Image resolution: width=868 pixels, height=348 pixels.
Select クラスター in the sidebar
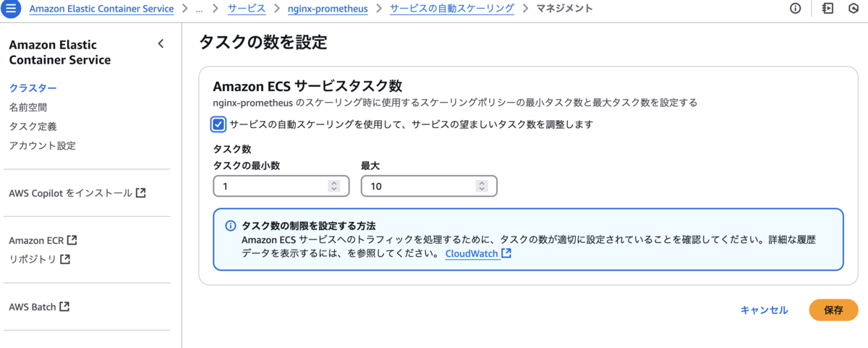[x=33, y=88]
